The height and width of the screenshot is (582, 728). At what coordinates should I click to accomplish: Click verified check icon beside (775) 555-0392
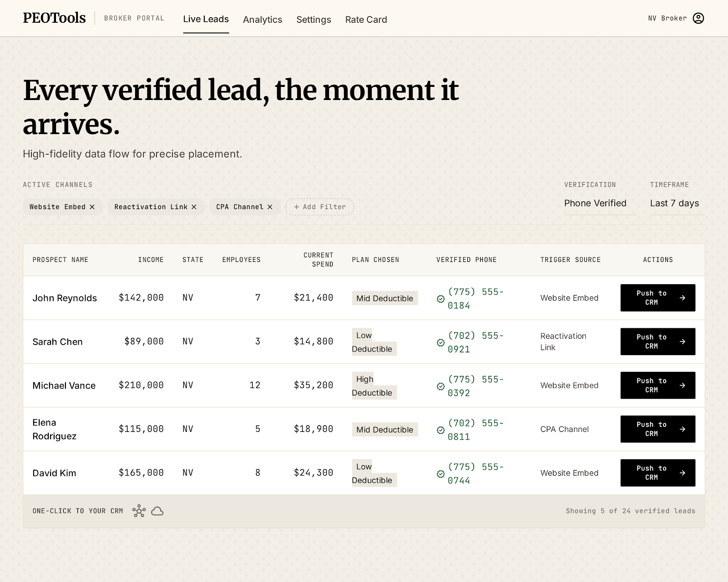440,386
